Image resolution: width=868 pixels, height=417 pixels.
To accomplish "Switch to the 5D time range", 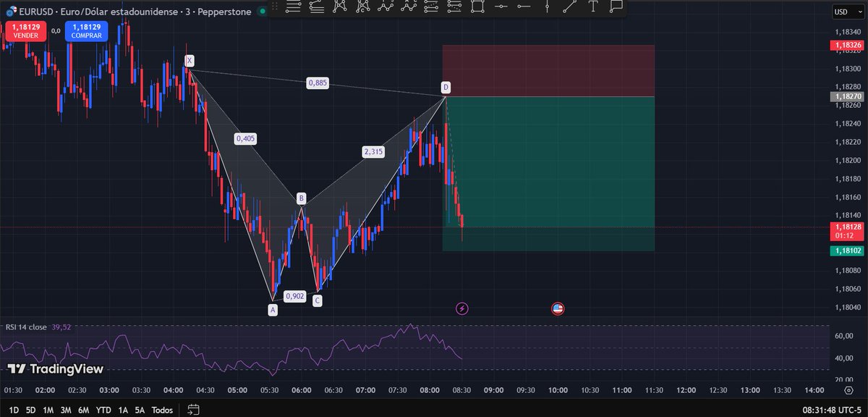I will [30, 410].
